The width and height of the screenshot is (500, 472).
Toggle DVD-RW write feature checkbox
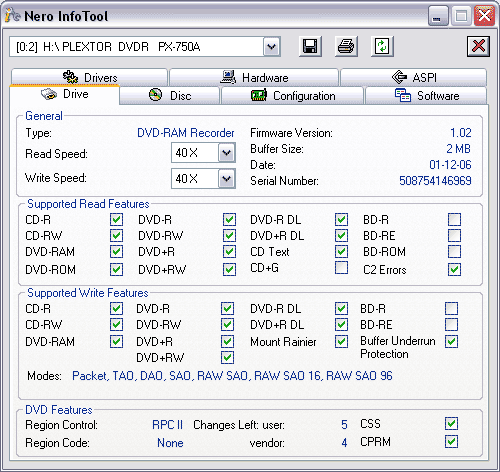coord(227,324)
